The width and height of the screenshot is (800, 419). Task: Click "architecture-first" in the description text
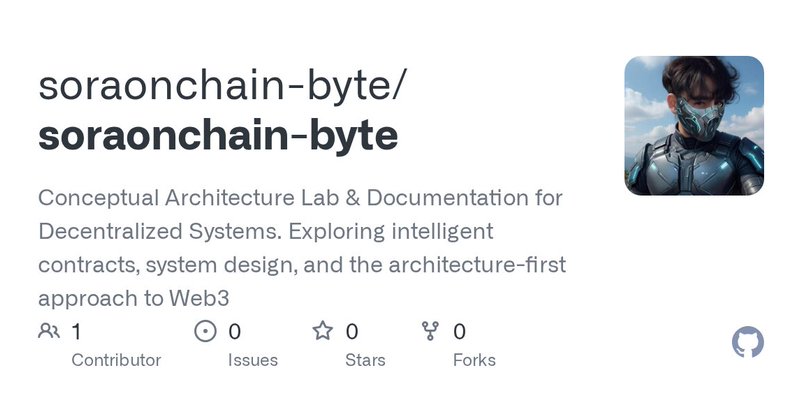point(488,265)
